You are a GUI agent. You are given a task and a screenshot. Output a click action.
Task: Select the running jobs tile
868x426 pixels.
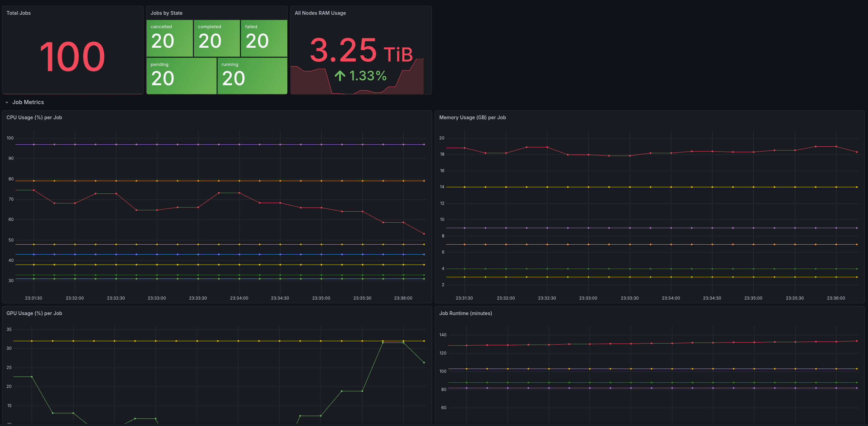click(x=252, y=76)
